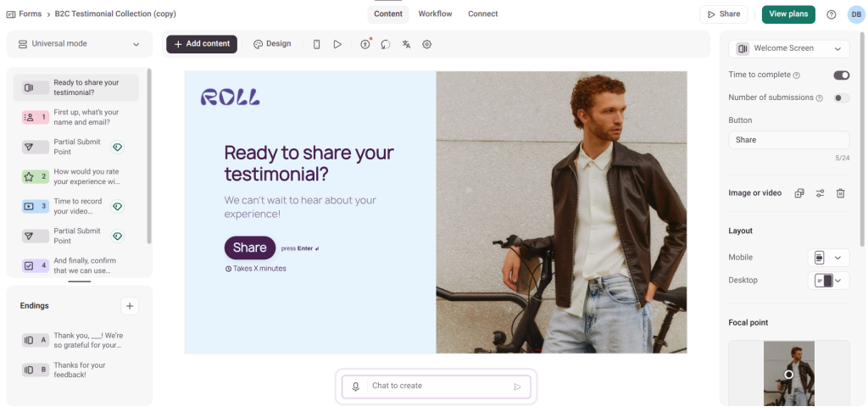Click the play preview icon in toolbar
The image size is (868, 412).
tap(337, 44)
